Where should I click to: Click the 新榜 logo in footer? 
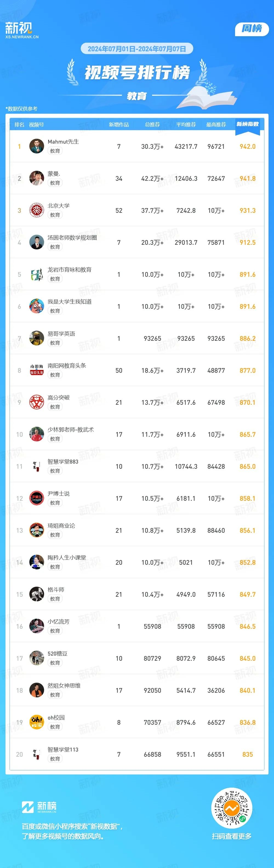[x=39, y=807]
